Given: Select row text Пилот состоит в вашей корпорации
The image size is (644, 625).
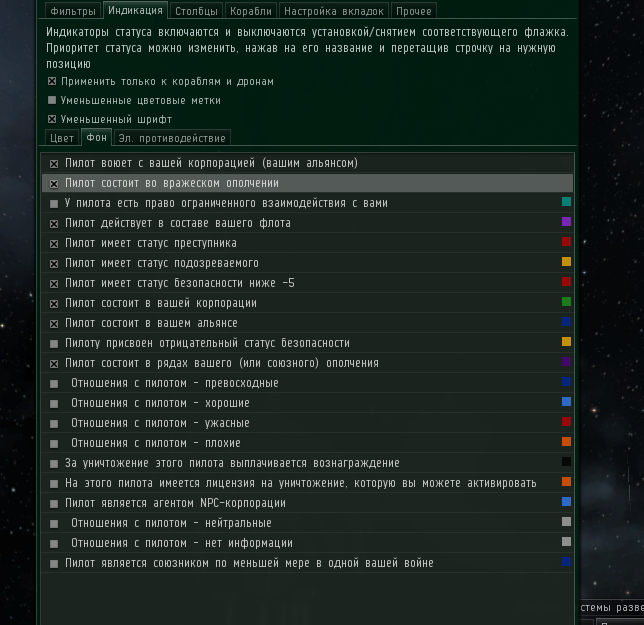Looking at the screenshot, I should pos(161,303).
